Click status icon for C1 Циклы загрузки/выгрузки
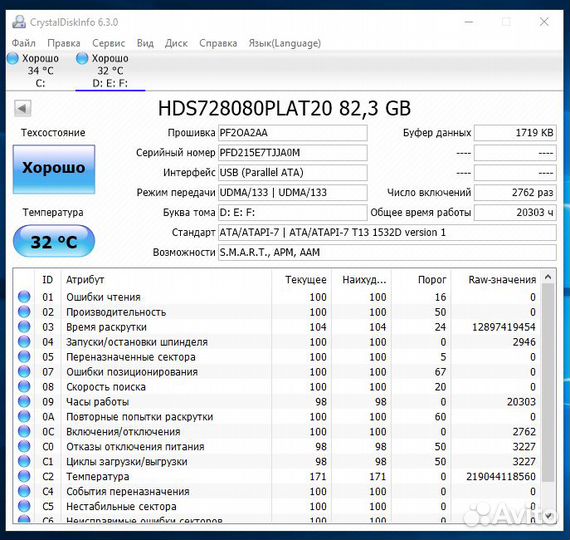Image resolution: width=570 pixels, height=540 pixels. [x=24, y=461]
